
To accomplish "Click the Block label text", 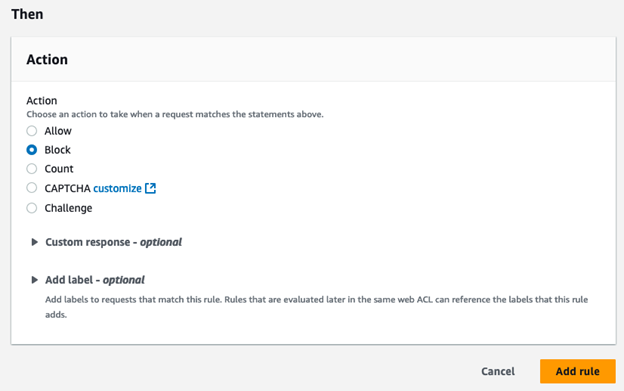I will tap(57, 150).
